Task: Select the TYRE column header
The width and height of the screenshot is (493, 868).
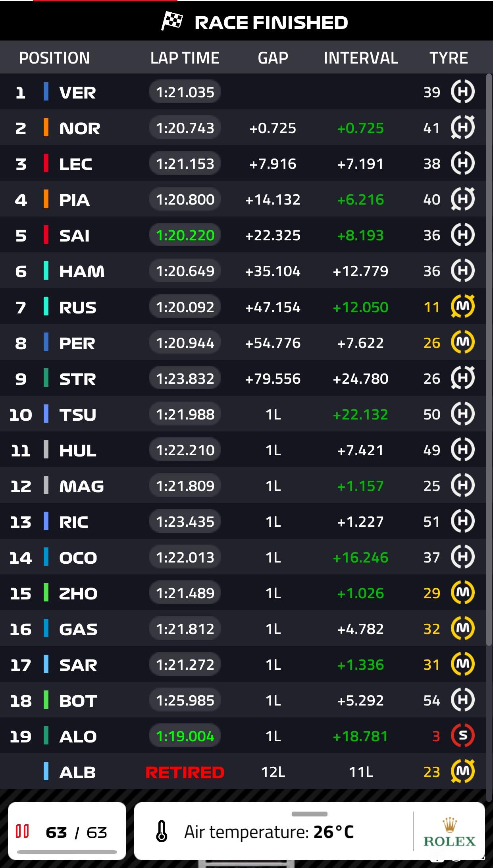Action: pos(449,58)
